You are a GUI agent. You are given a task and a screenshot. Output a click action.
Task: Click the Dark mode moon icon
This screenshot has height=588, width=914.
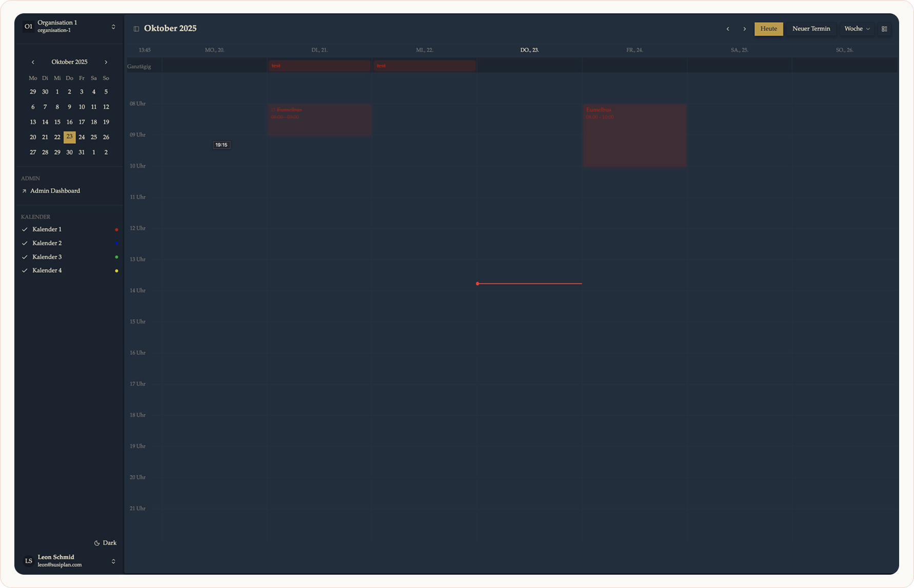(x=97, y=543)
